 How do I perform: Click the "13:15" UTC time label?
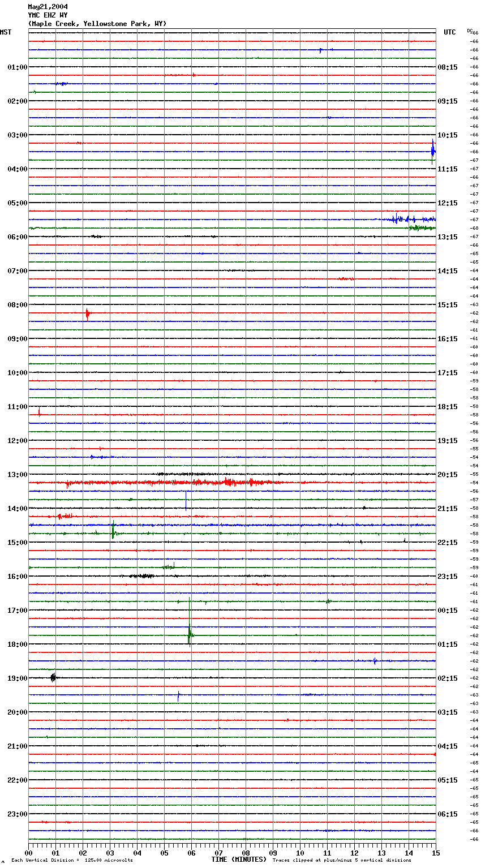coord(448,237)
